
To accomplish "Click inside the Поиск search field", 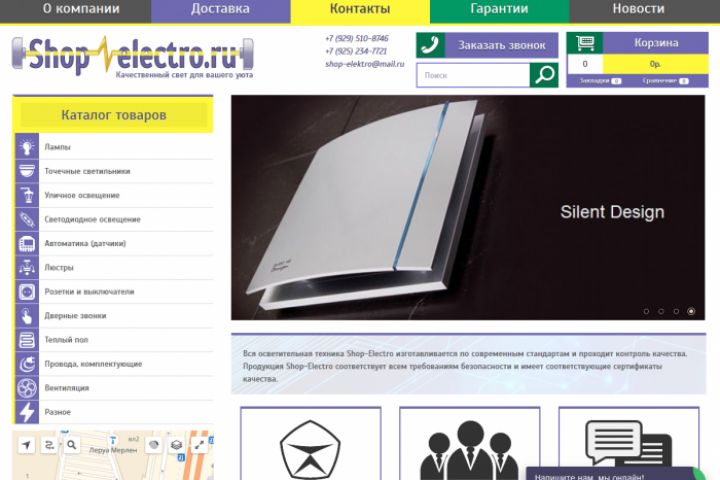I will (473, 75).
